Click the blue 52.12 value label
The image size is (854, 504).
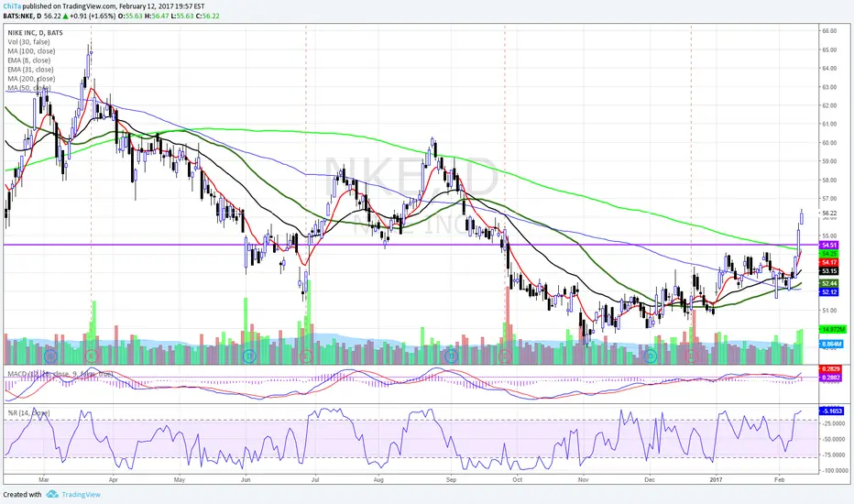[x=829, y=292]
